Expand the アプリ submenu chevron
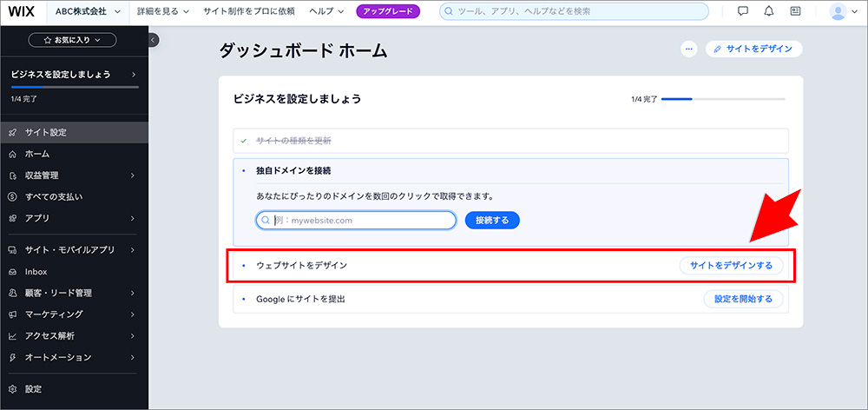 (133, 218)
